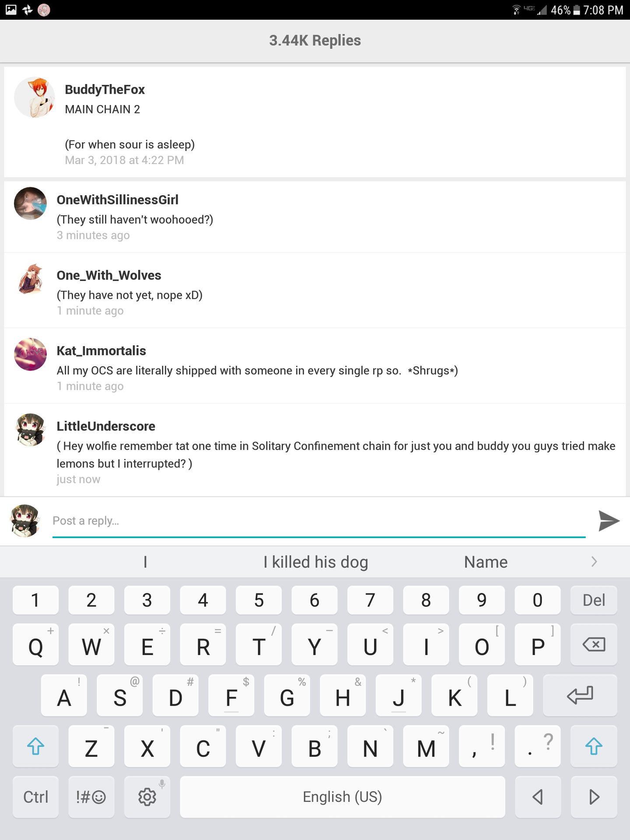Image resolution: width=630 pixels, height=840 pixels.
Task: Toggle the left Shift key
Action: click(x=35, y=746)
